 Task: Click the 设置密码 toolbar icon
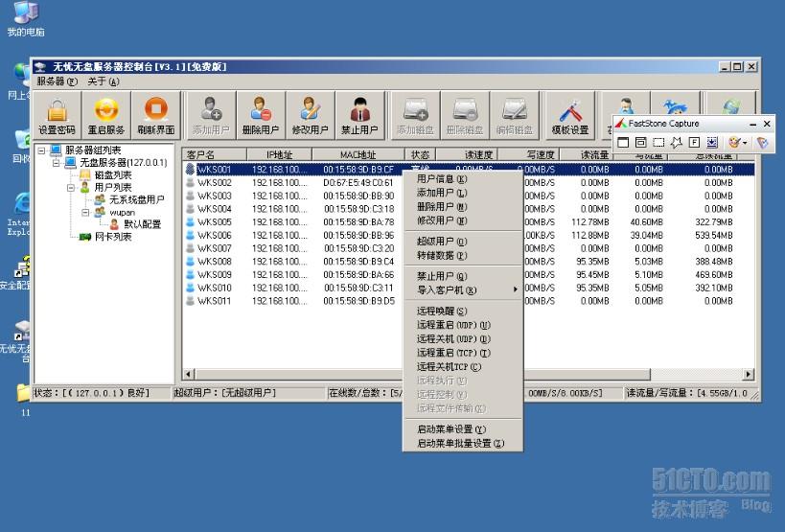click(58, 116)
